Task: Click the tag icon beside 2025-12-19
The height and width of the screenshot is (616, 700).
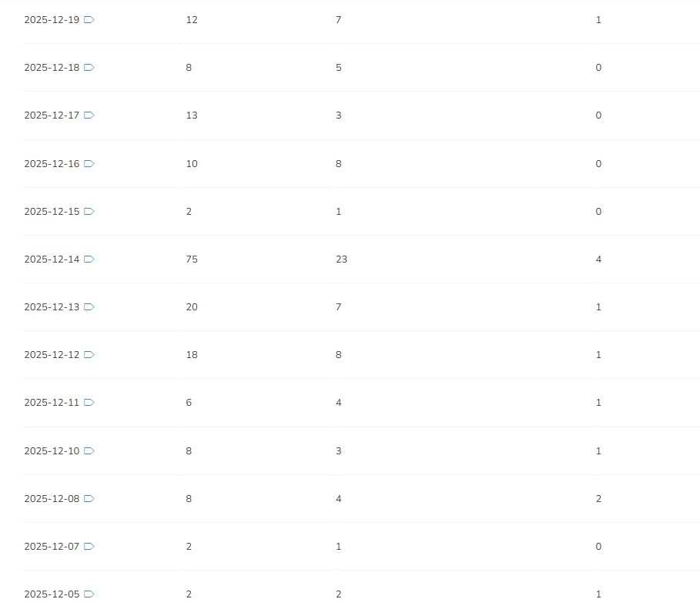Action: [x=89, y=20]
